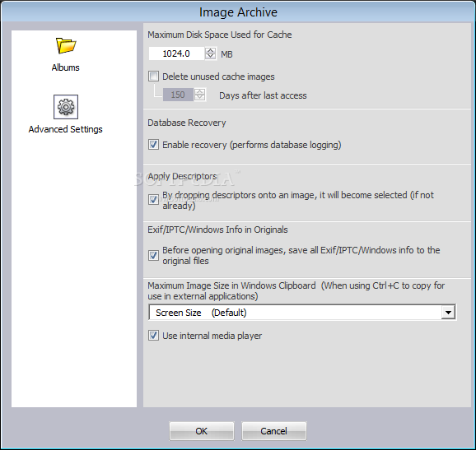Click the 'Apply Descriptors' section heading
476x450 pixels.
[x=183, y=176]
